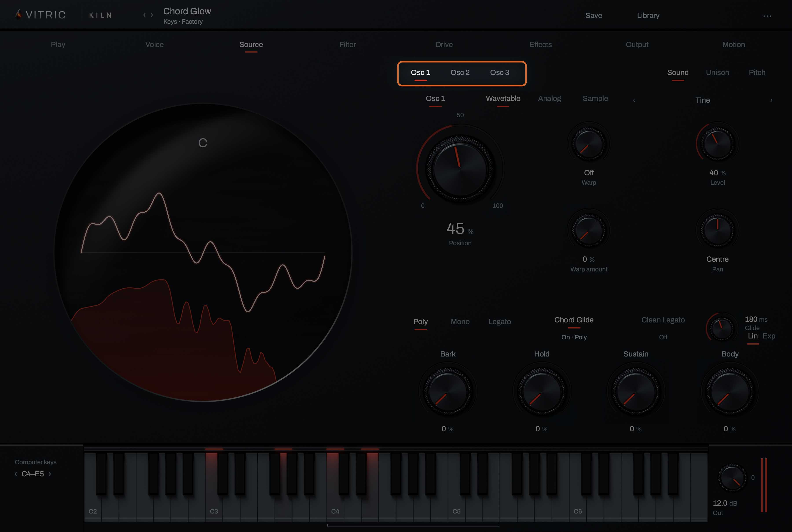Go to the next preset arrow
This screenshot has width=792, height=532.
(x=152, y=15)
